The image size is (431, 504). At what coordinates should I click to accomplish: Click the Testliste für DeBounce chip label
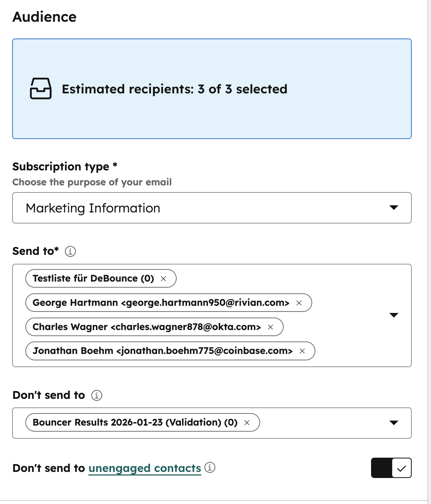[x=93, y=278]
